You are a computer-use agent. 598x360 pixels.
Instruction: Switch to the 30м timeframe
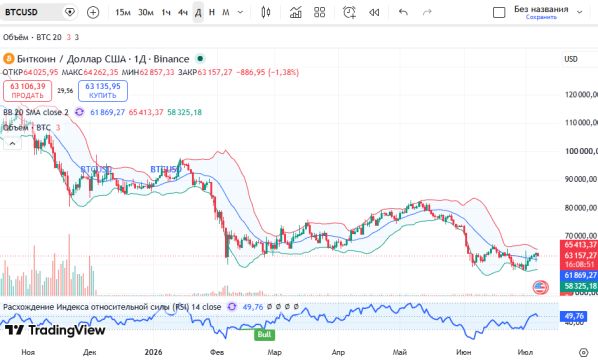(146, 13)
